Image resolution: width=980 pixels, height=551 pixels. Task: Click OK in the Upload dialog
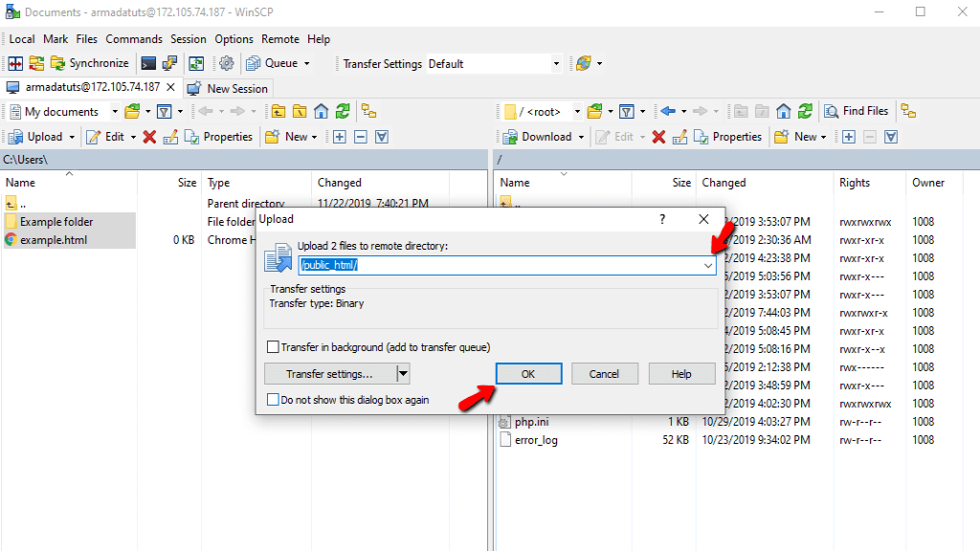528,374
